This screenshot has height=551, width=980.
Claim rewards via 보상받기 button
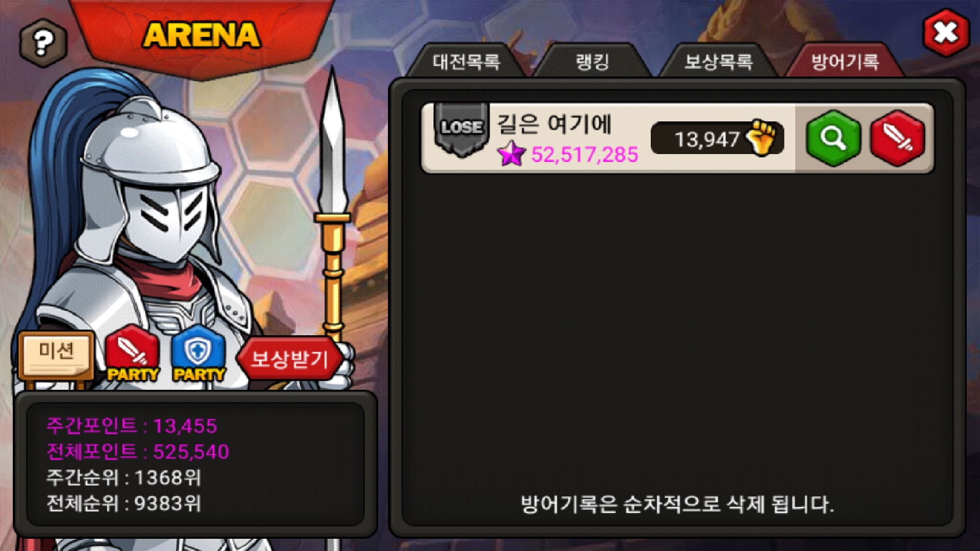pos(289,359)
